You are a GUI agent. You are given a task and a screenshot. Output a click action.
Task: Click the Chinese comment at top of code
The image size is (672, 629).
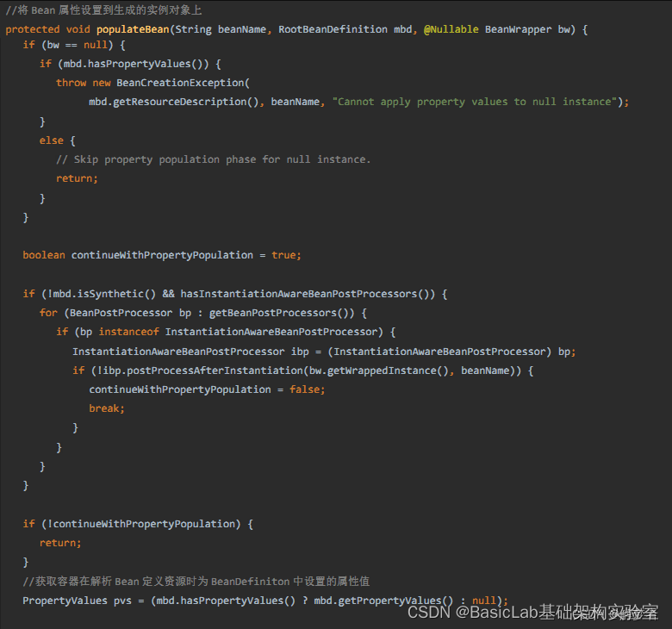103,10
